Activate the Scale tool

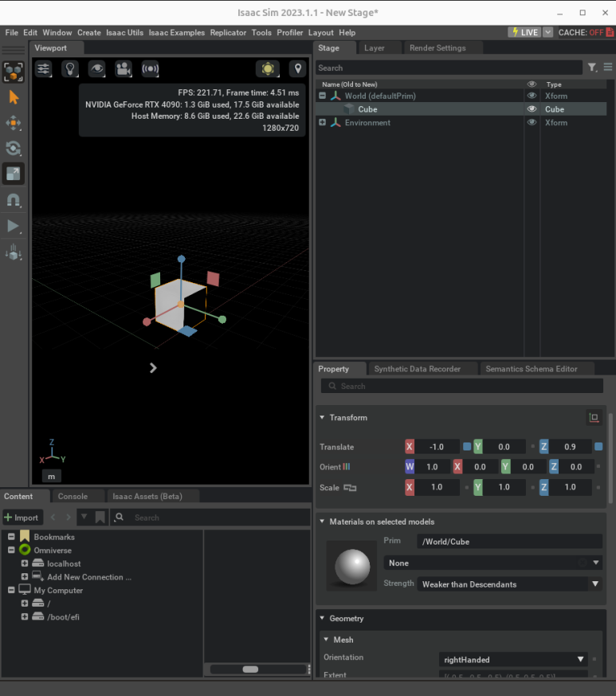(x=14, y=174)
